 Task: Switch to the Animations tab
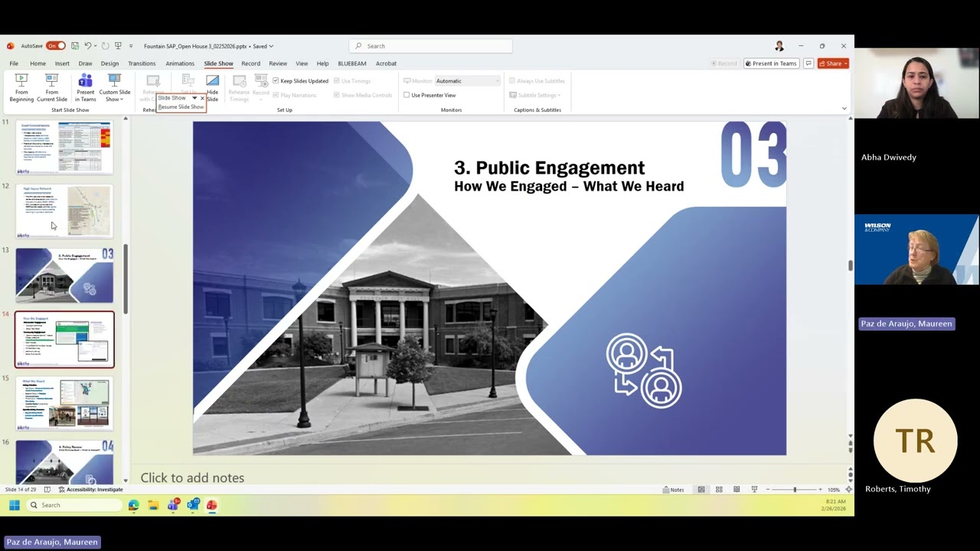180,64
